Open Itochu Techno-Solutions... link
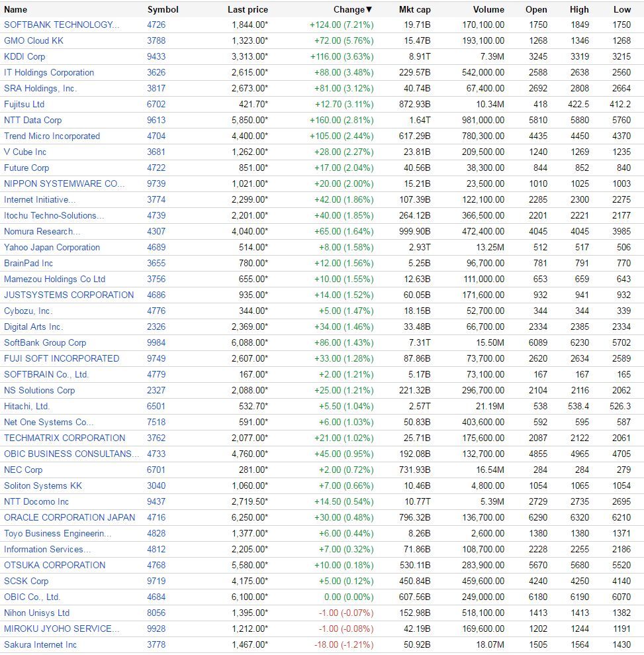The height and width of the screenshot is (655, 644). point(54,215)
